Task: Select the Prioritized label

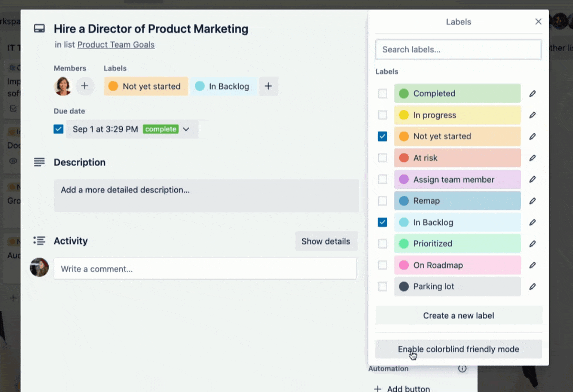Action: click(x=457, y=244)
